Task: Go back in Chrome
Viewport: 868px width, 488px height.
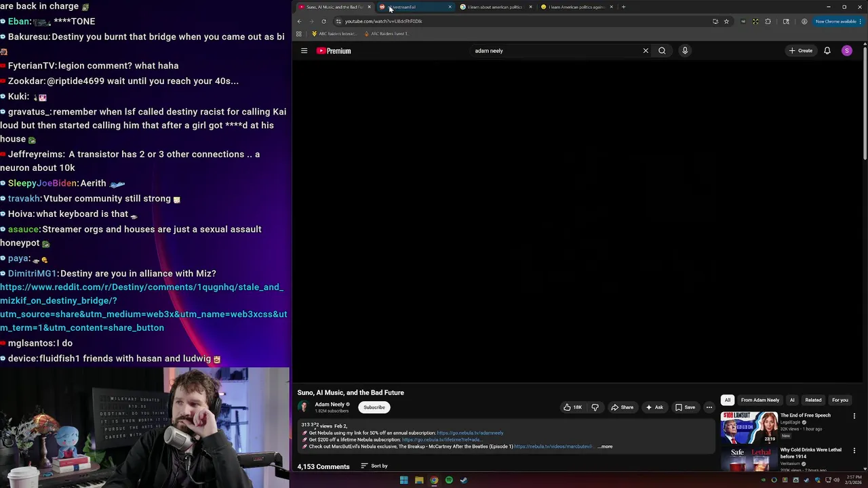Action: (x=299, y=21)
